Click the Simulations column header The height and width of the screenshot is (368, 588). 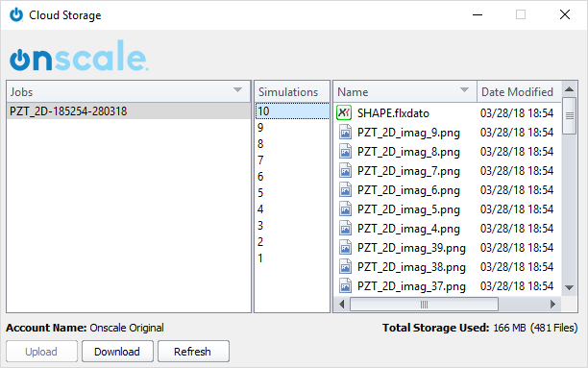(292, 92)
